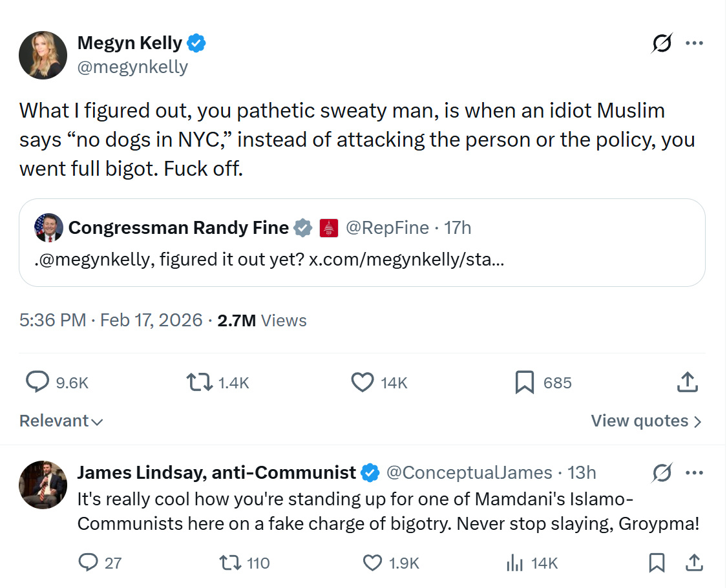This screenshot has height=588, width=727.
Task: Bookmark James Lindsay's reply
Action: point(657,563)
